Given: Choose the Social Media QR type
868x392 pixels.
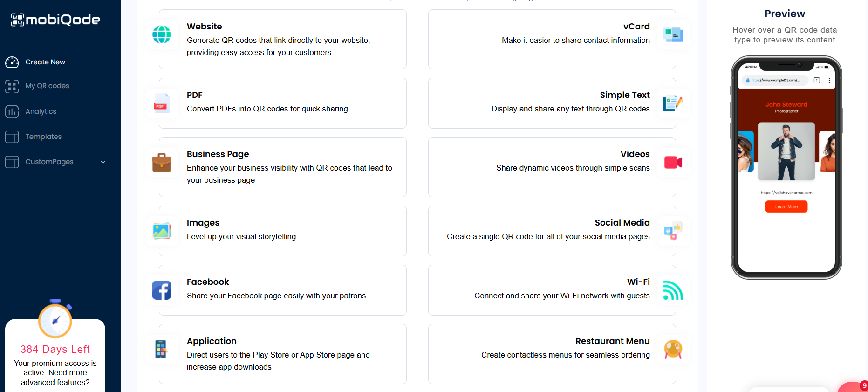Looking at the screenshot, I should [x=552, y=231].
